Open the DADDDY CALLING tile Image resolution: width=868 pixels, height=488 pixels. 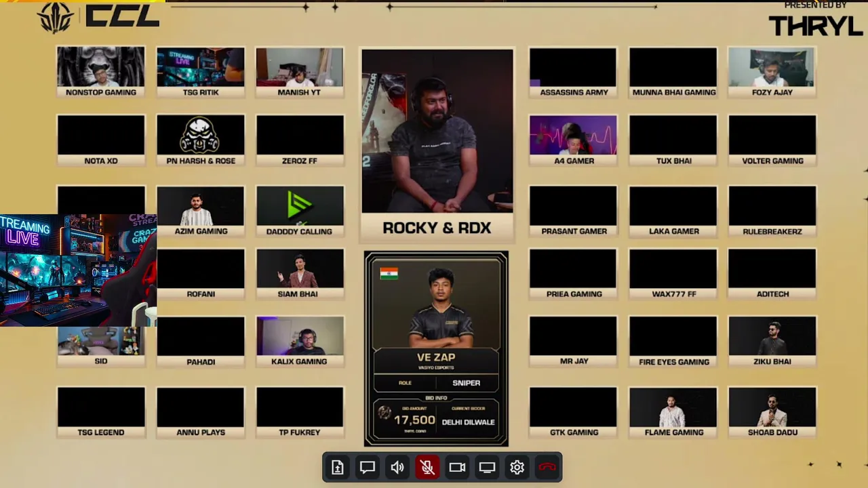(x=300, y=211)
